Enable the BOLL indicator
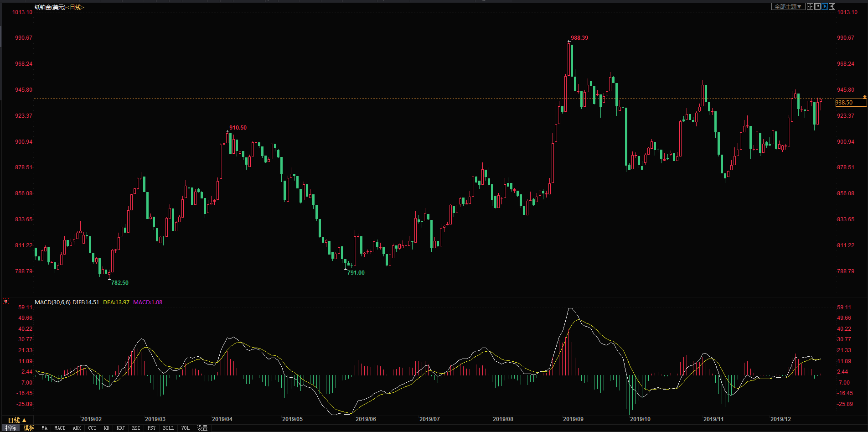This screenshot has width=868, height=432. (168, 428)
